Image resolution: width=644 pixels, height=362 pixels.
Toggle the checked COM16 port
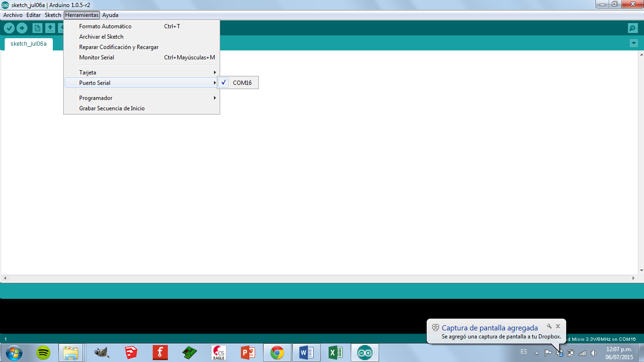[x=238, y=83]
